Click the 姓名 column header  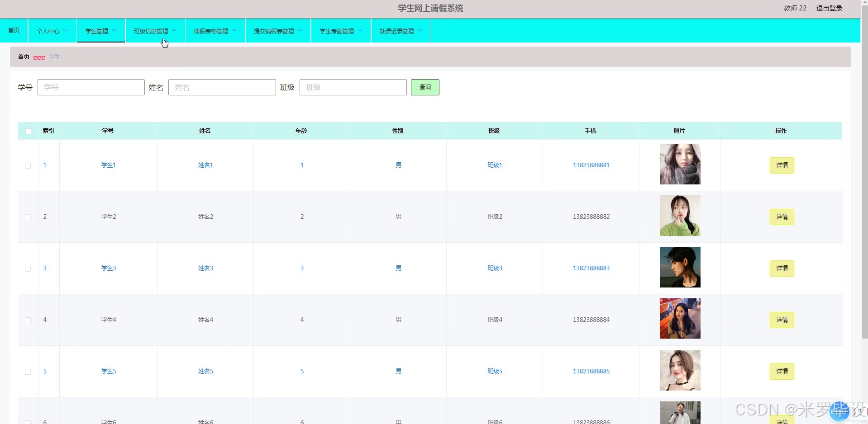click(x=205, y=131)
